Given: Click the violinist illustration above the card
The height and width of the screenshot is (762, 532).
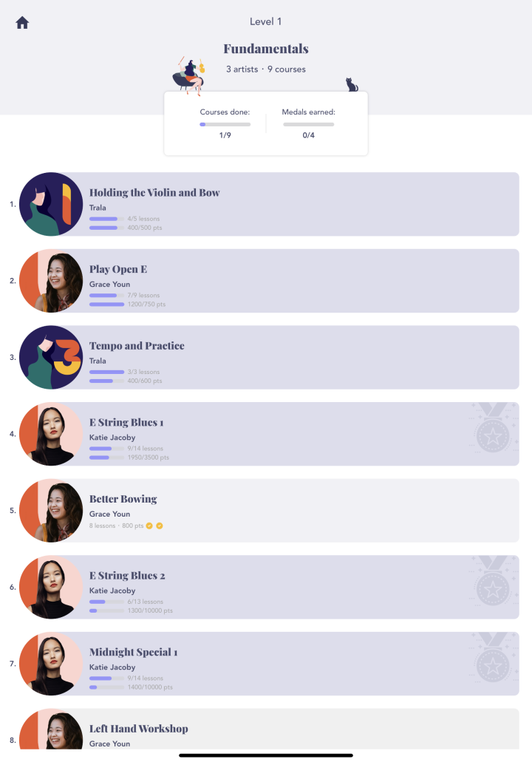Looking at the screenshot, I should [189, 75].
